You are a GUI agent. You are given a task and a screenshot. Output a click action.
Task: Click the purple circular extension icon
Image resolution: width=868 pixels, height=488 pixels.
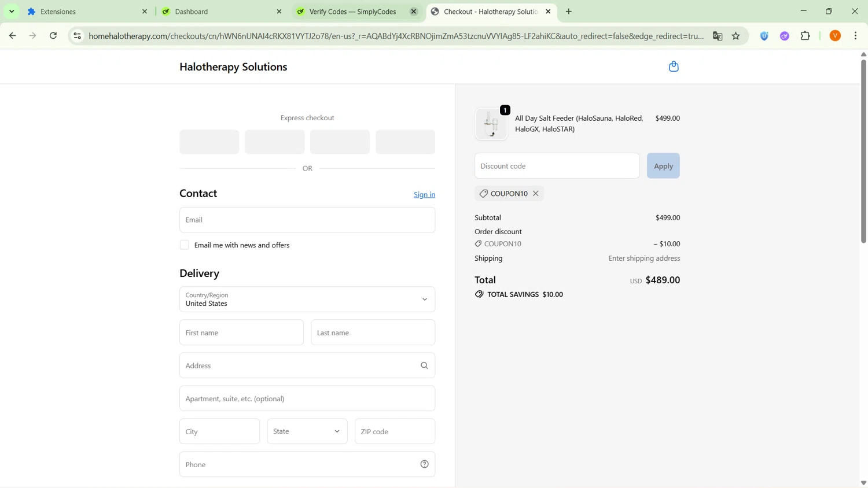coord(785,36)
